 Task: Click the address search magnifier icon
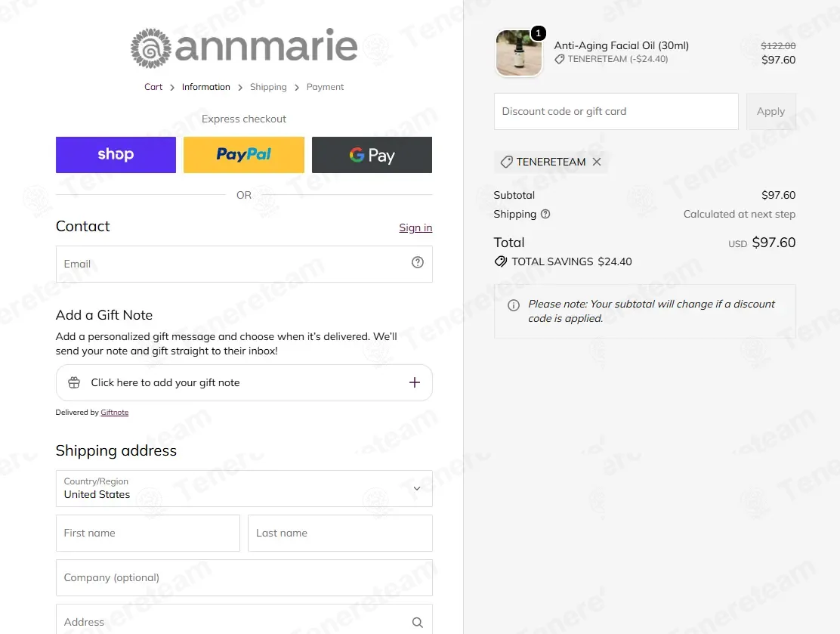pos(417,622)
